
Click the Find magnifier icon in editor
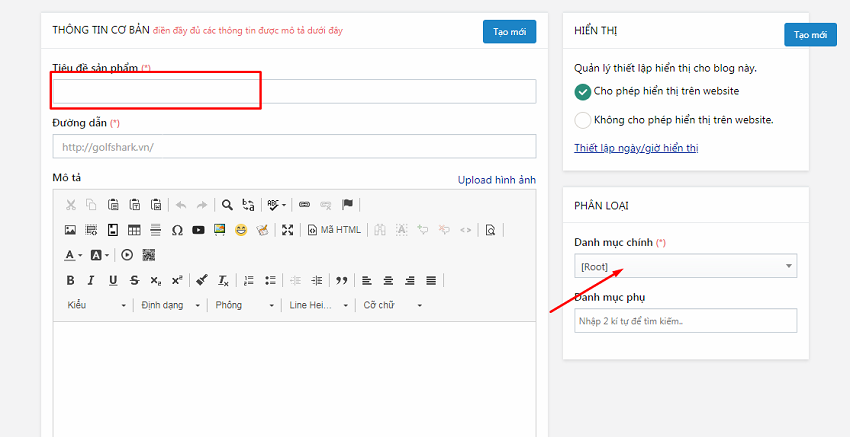click(227, 204)
